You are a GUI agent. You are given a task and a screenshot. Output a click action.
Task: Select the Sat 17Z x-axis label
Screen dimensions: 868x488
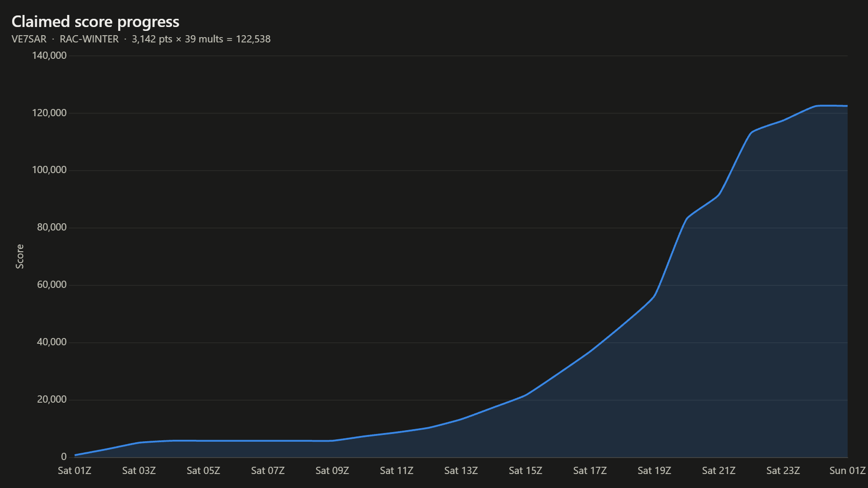click(x=590, y=471)
